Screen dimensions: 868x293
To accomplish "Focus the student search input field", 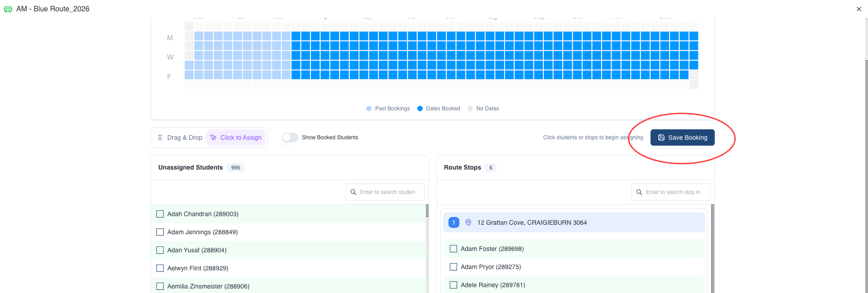I will coord(390,192).
